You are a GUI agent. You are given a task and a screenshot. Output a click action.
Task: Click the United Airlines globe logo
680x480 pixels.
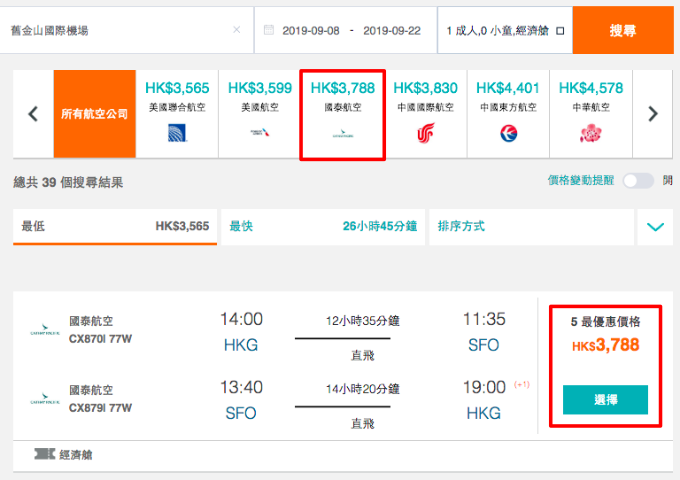[x=177, y=133]
